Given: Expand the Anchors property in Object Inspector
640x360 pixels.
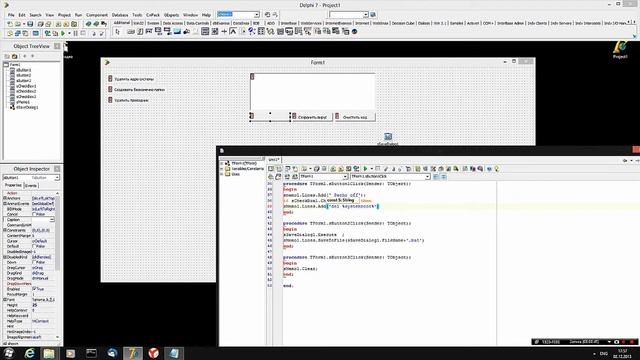Looking at the screenshot, I should coord(5,198).
